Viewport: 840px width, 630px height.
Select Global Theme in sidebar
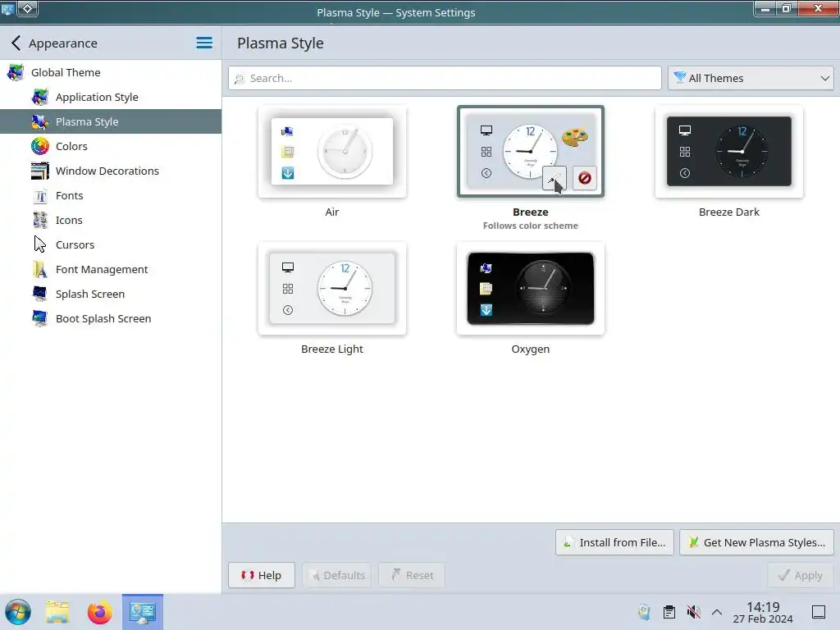(111, 72)
